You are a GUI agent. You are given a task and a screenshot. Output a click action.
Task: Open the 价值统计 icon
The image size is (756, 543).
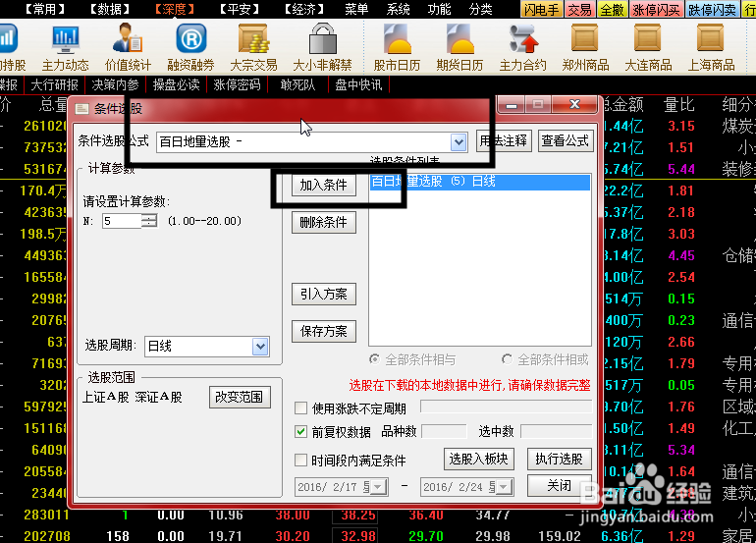[x=129, y=46]
